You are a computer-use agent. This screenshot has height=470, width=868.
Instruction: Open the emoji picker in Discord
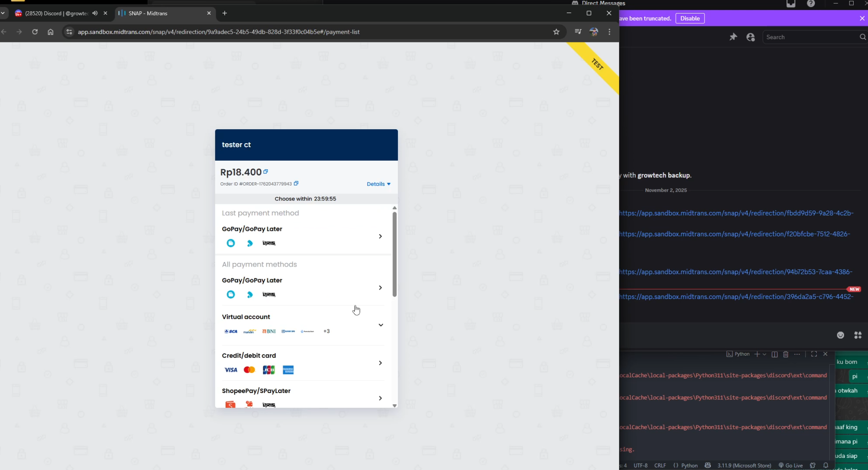pyautogui.click(x=841, y=335)
